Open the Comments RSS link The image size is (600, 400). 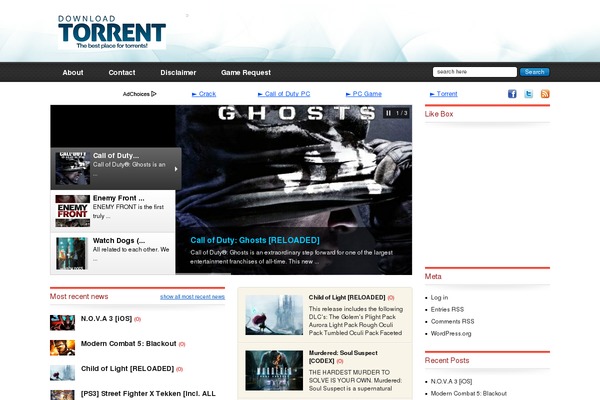(x=452, y=322)
